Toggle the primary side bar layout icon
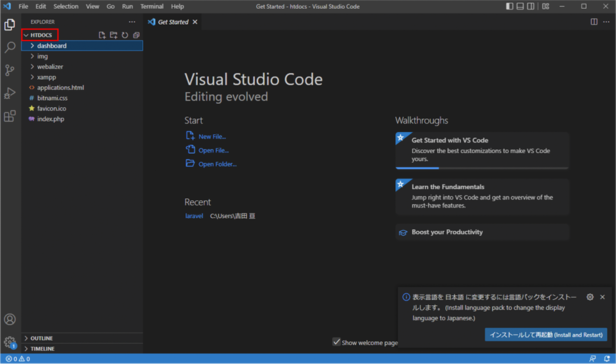The width and height of the screenshot is (616, 364). [x=510, y=6]
